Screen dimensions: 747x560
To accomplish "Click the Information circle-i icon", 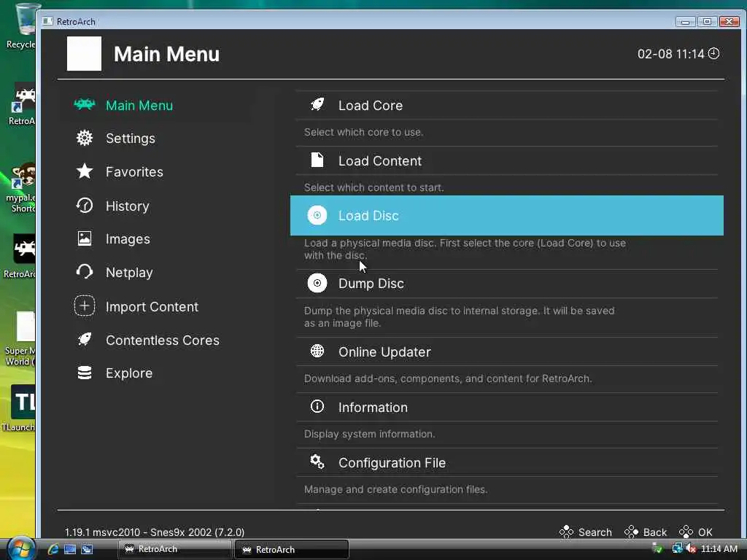I will 317,407.
